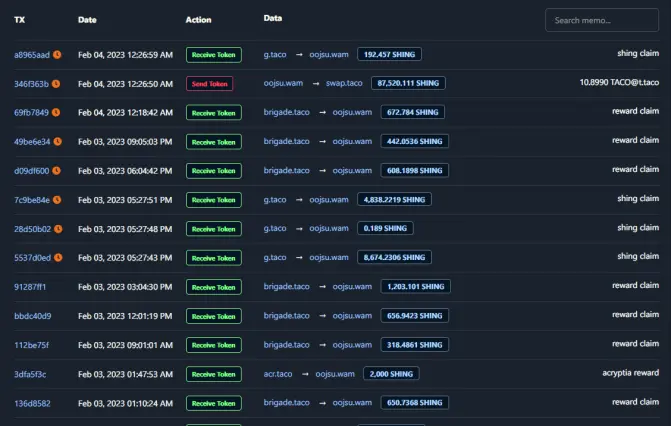Open transaction 5537d0ed
This screenshot has width=671, height=426.
[33, 258]
